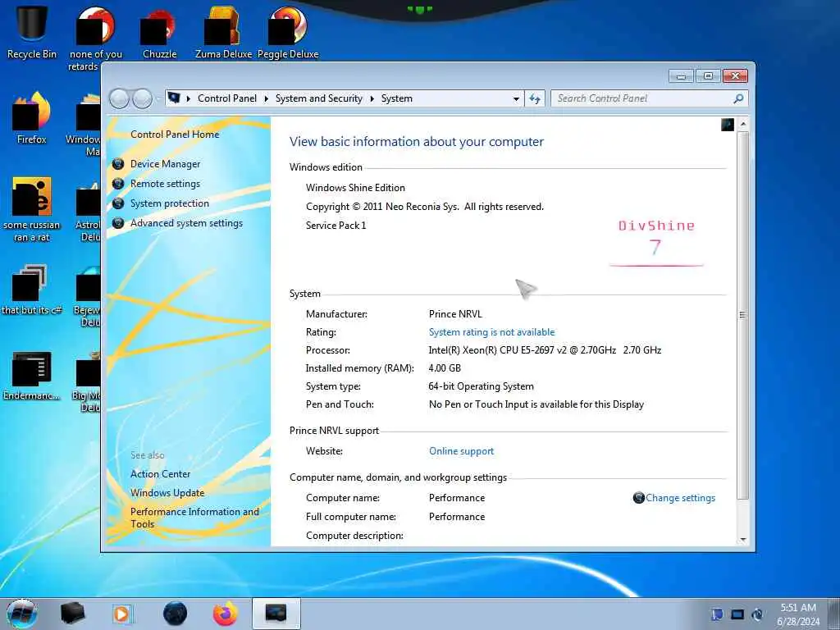Open the Recycle Bin desktop icon

click(x=31, y=32)
